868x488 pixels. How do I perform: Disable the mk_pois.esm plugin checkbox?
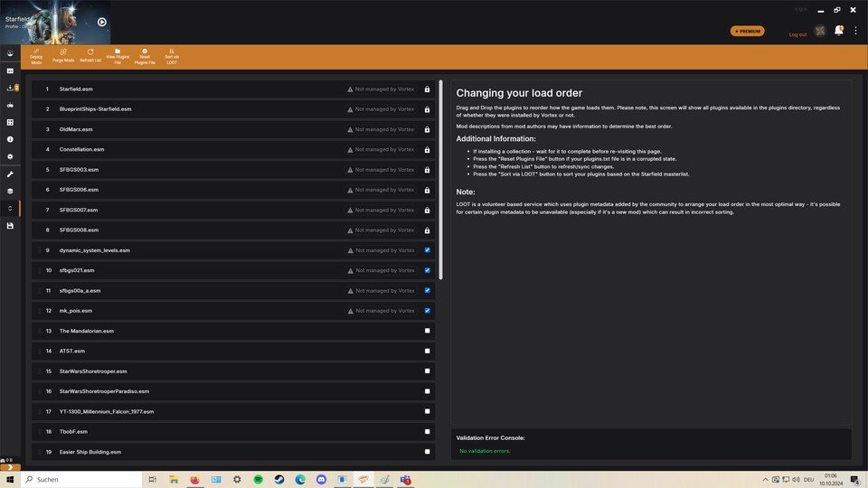(x=428, y=311)
